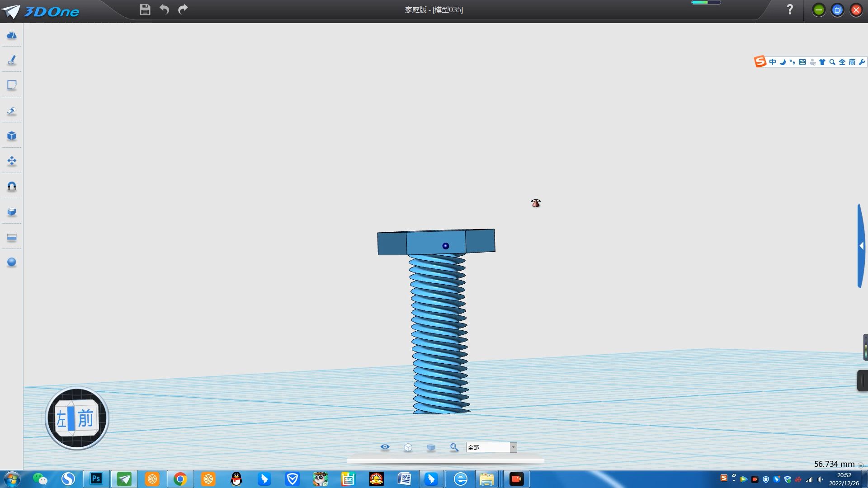Click the front face of view cube

point(85,418)
